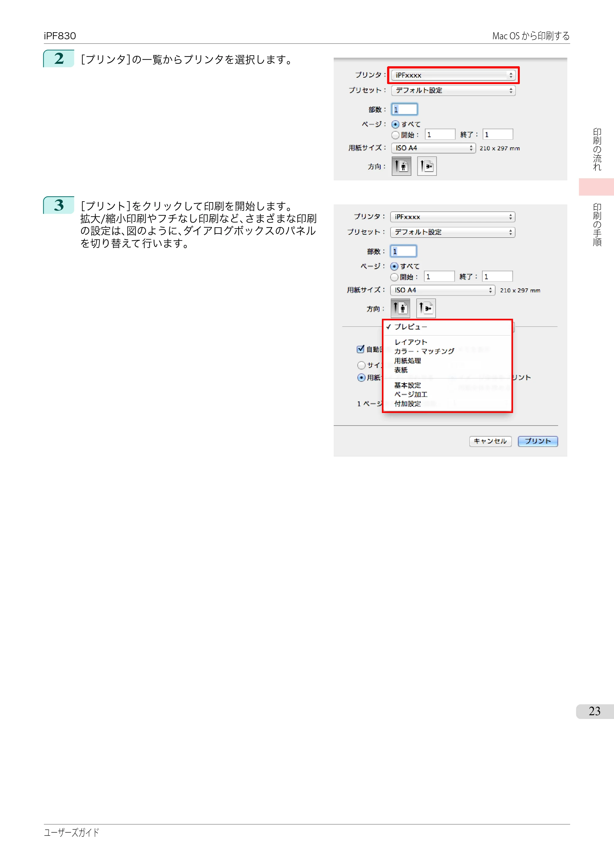
Task: Click the 部数 copies field in upper dialog
Action: (x=404, y=109)
